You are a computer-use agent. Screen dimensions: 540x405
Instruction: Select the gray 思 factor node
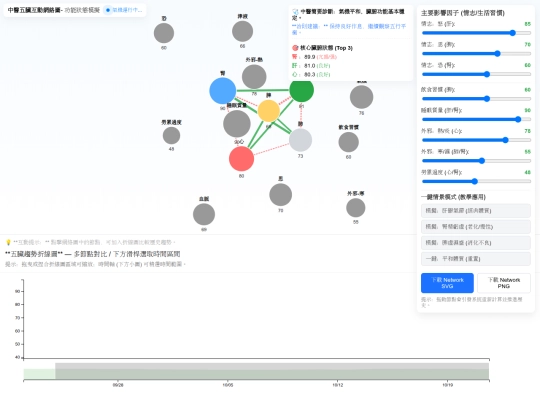(281, 195)
